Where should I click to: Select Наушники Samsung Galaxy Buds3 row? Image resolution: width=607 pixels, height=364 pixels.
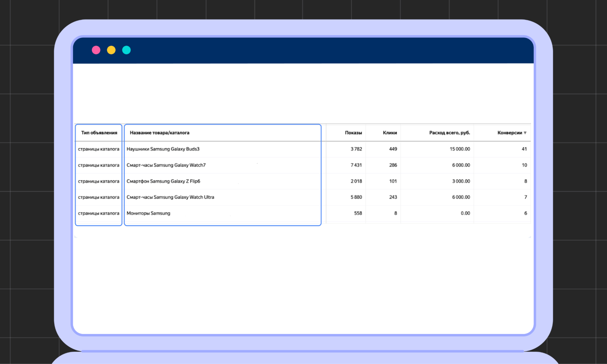[163, 149]
